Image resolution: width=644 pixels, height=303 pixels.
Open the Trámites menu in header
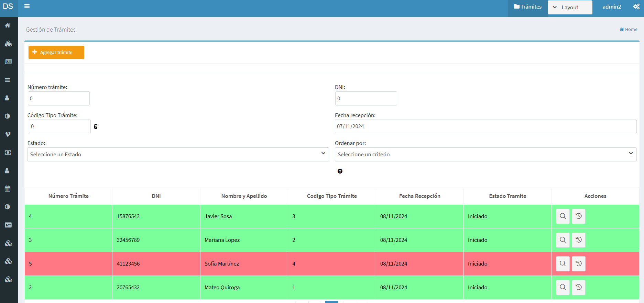527,7
